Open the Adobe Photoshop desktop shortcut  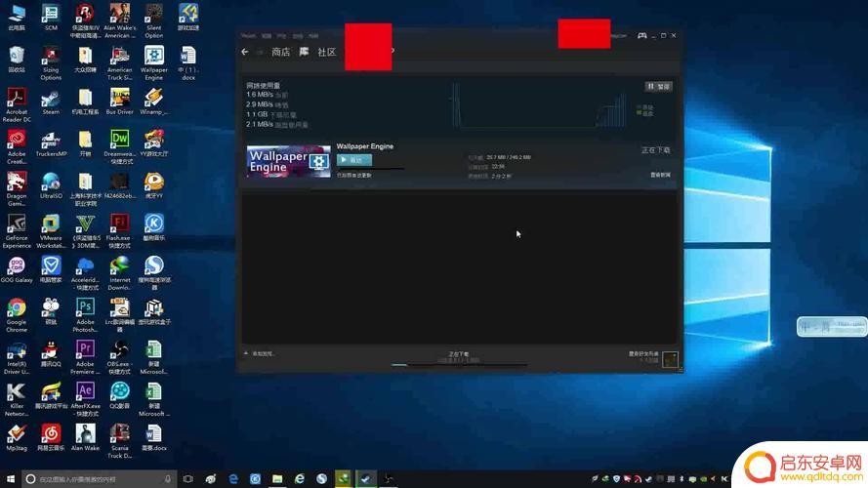[x=85, y=315]
